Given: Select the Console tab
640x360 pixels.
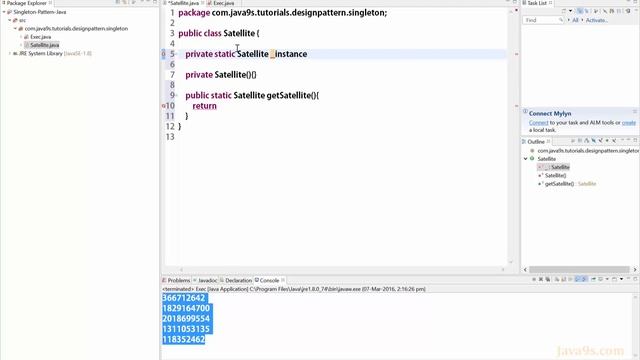Looking at the screenshot, I should (269, 280).
